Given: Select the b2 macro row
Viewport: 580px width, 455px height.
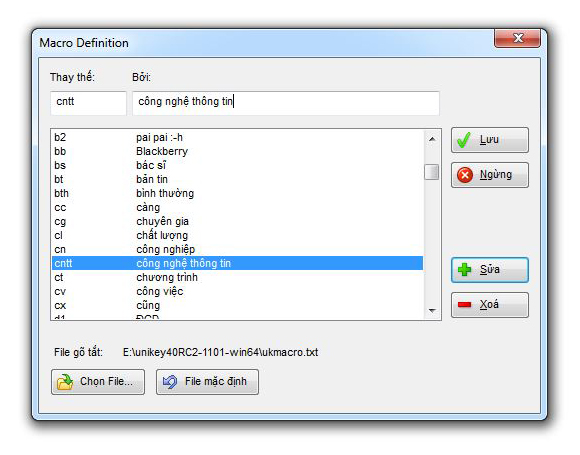Looking at the screenshot, I should point(237,137).
